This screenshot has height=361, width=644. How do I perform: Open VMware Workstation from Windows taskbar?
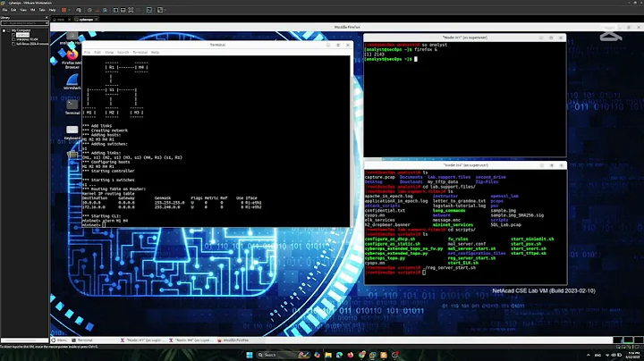pyautogui.click(x=372, y=355)
